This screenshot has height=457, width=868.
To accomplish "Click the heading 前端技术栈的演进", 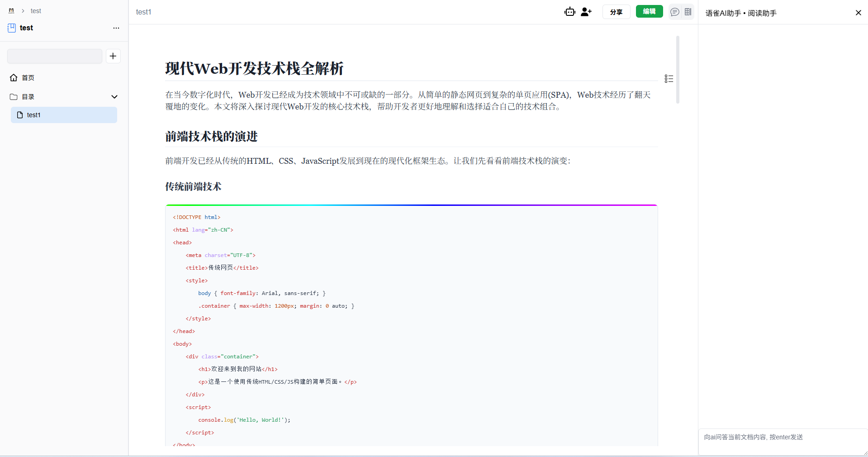I will 211,136.
